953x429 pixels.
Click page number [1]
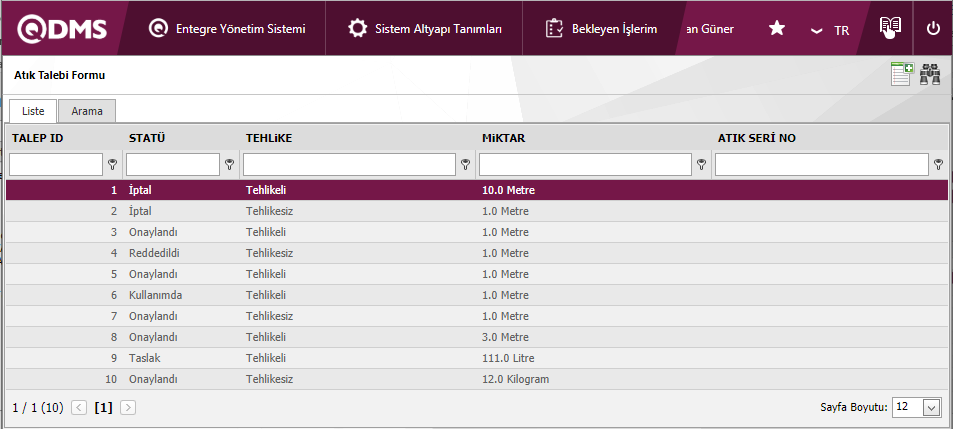(x=103, y=408)
